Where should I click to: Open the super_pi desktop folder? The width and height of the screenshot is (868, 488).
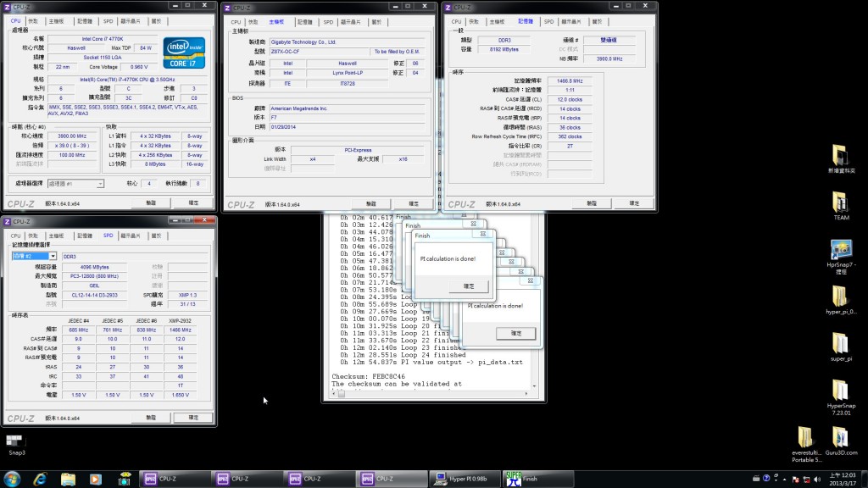(841, 347)
